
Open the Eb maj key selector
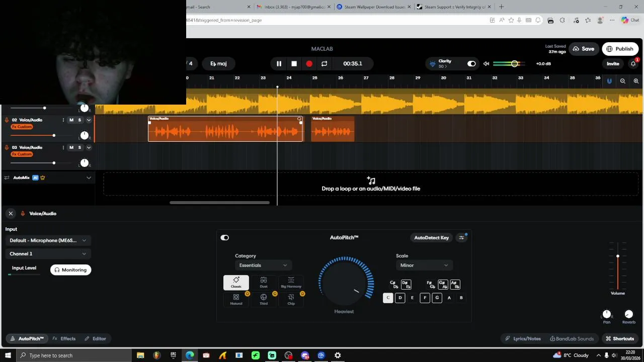(x=218, y=64)
